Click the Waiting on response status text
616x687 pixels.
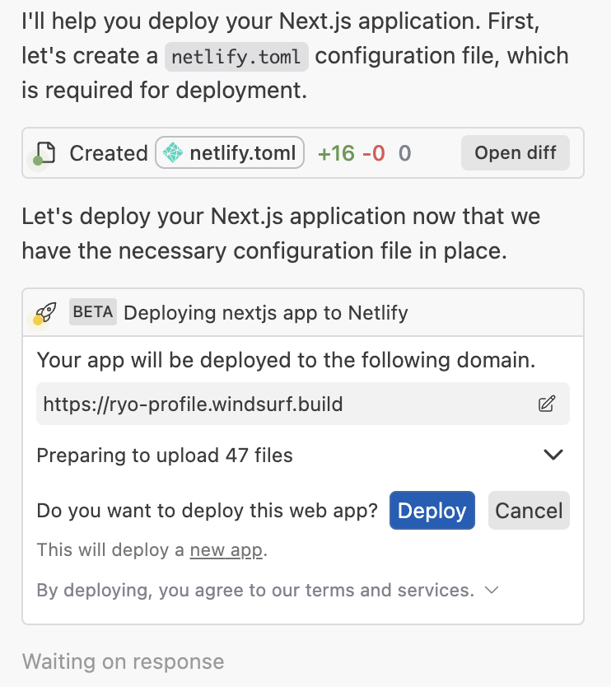click(x=123, y=661)
